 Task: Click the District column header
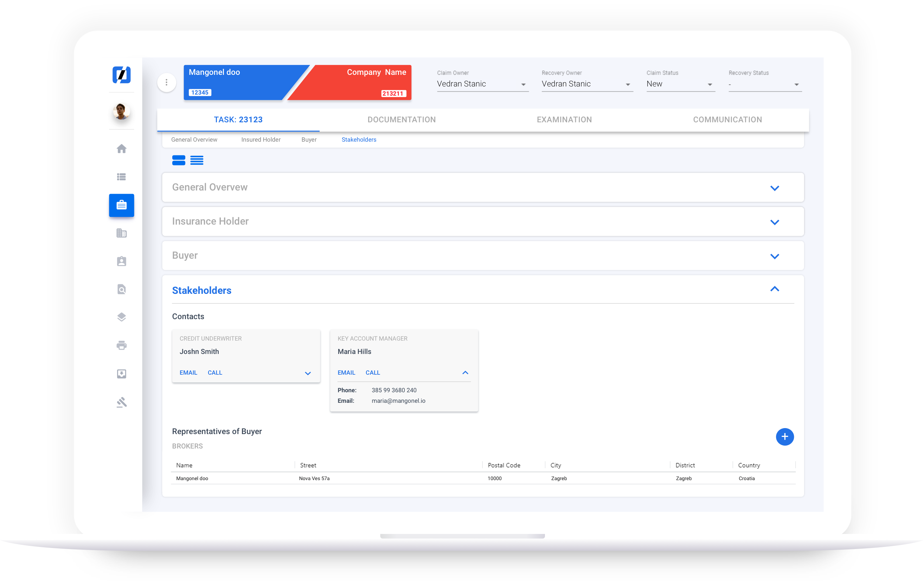(685, 465)
